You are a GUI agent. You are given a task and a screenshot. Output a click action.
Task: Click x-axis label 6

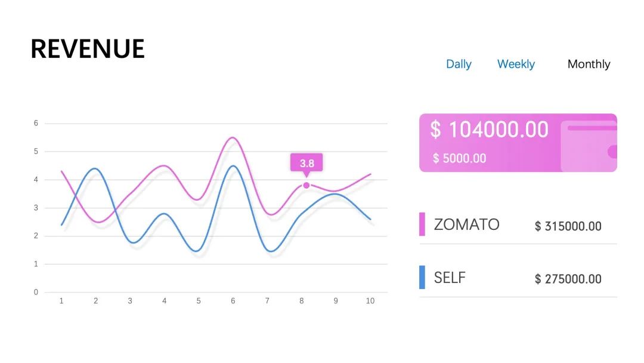[233, 301]
